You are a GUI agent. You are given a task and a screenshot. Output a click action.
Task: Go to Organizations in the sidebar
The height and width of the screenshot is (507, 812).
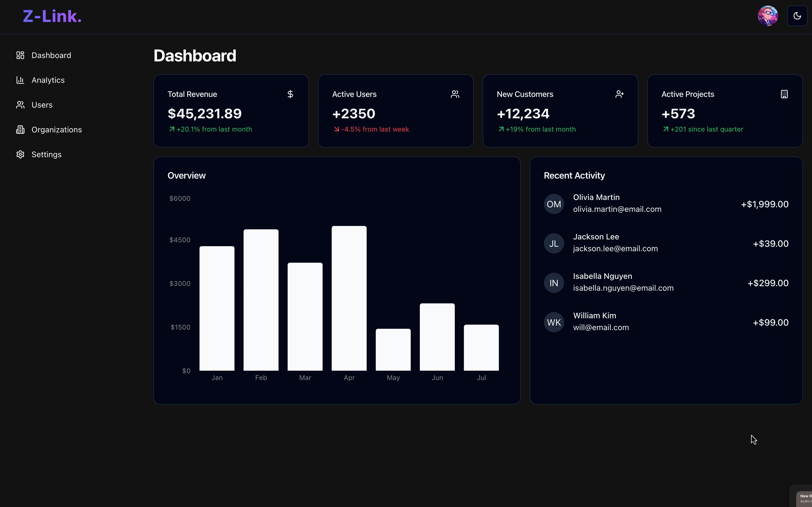pos(56,130)
